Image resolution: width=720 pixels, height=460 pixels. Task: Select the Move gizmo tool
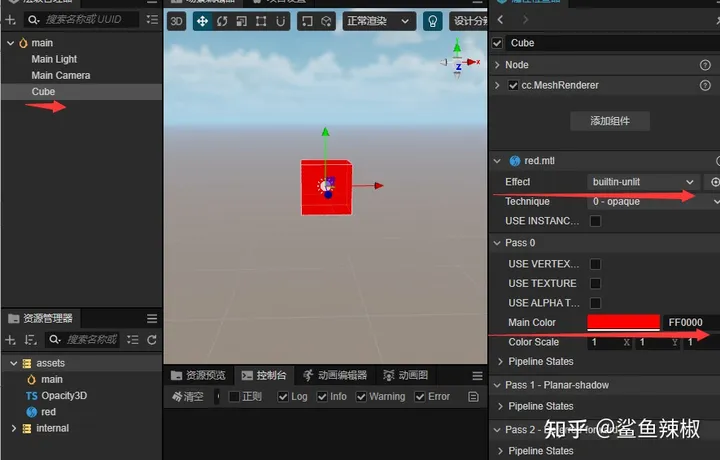coord(202,22)
